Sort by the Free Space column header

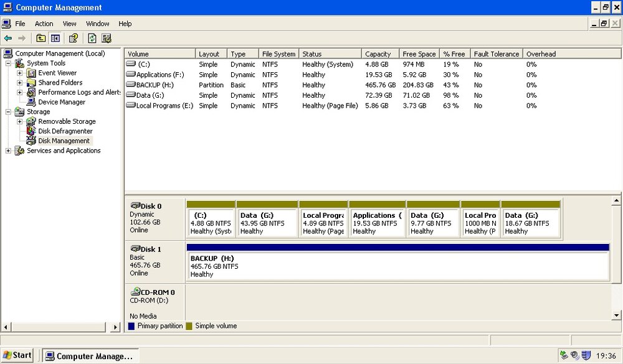click(x=419, y=54)
